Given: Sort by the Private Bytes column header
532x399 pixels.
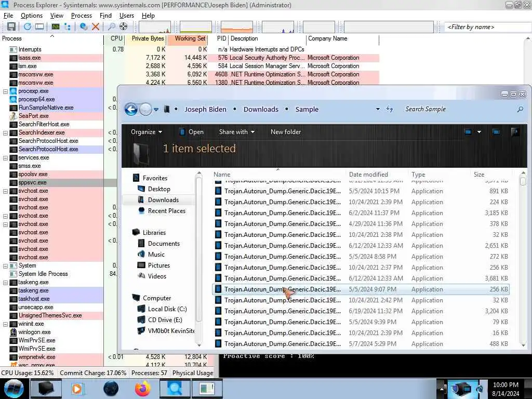Looking at the screenshot, I should tap(146, 38).
